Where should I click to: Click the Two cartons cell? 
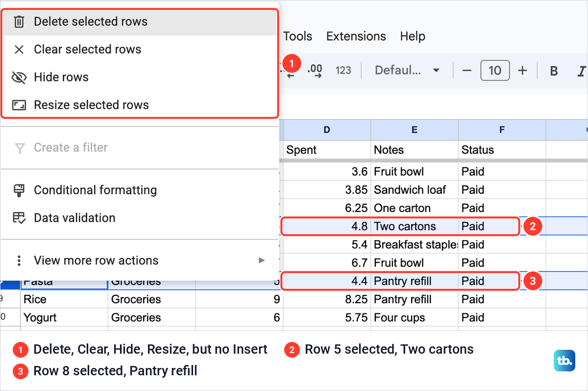(x=415, y=227)
